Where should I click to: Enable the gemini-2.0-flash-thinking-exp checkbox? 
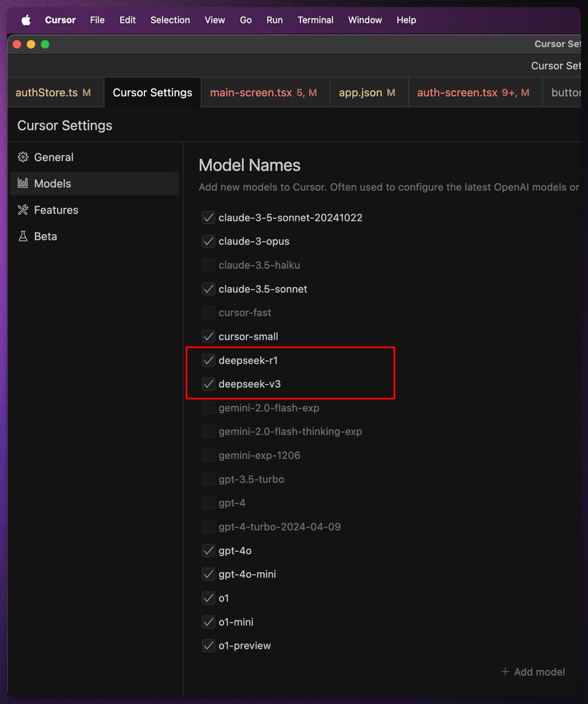[x=208, y=432]
